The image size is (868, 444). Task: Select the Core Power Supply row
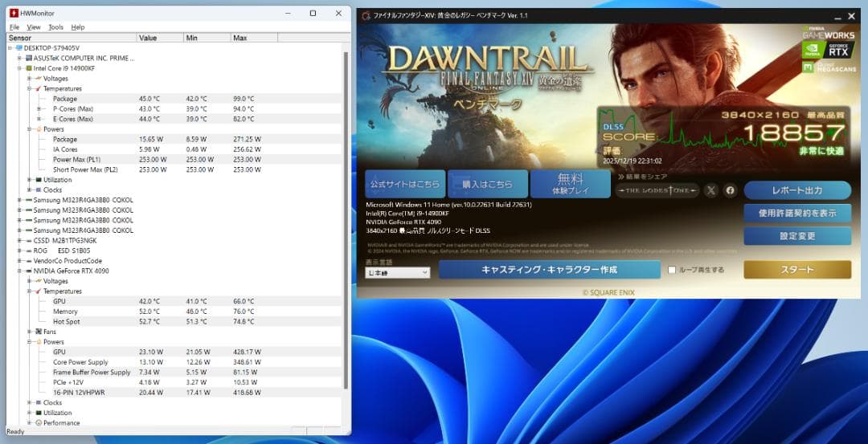(x=174, y=362)
